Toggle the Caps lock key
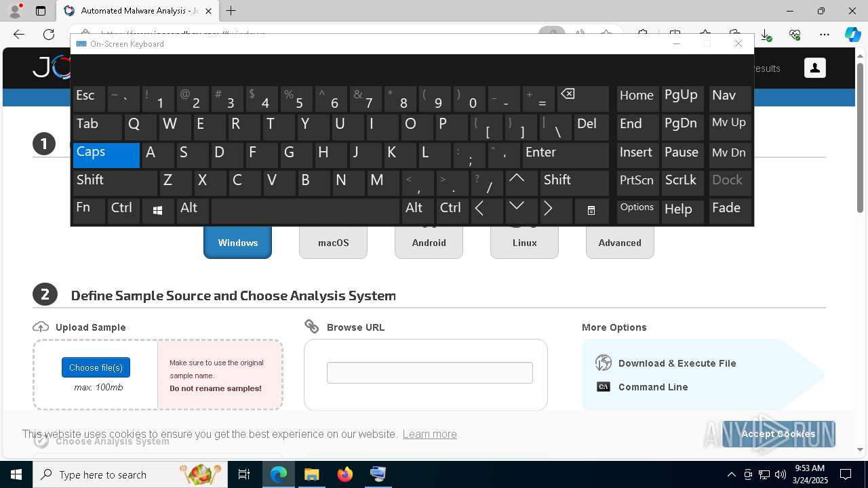Image resolution: width=868 pixels, height=488 pixels. [x=106, y=155]
